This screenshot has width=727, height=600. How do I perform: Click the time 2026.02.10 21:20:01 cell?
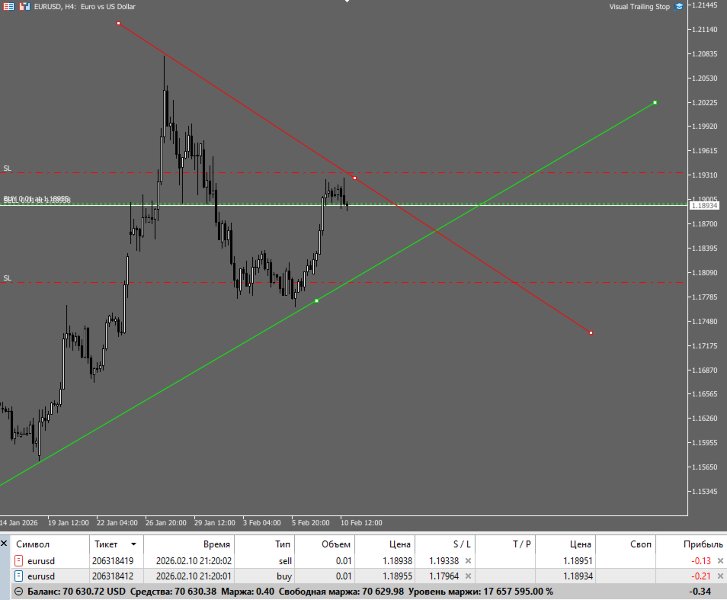(194, 576)
